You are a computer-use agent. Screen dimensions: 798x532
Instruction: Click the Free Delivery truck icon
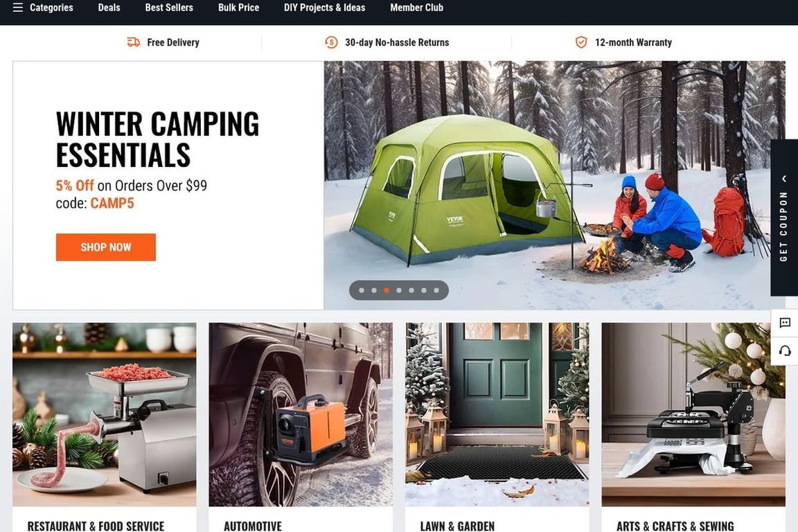(x=133, y=42)
